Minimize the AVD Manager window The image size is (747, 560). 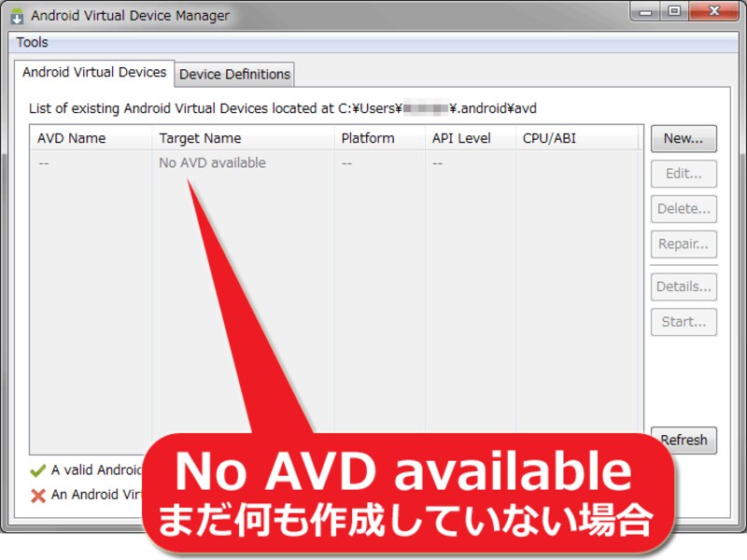click(645, 12)
